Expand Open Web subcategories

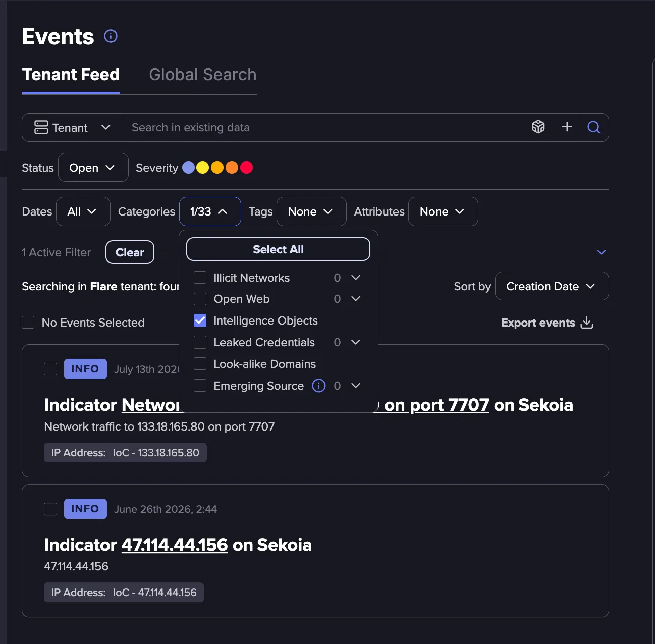356,299
